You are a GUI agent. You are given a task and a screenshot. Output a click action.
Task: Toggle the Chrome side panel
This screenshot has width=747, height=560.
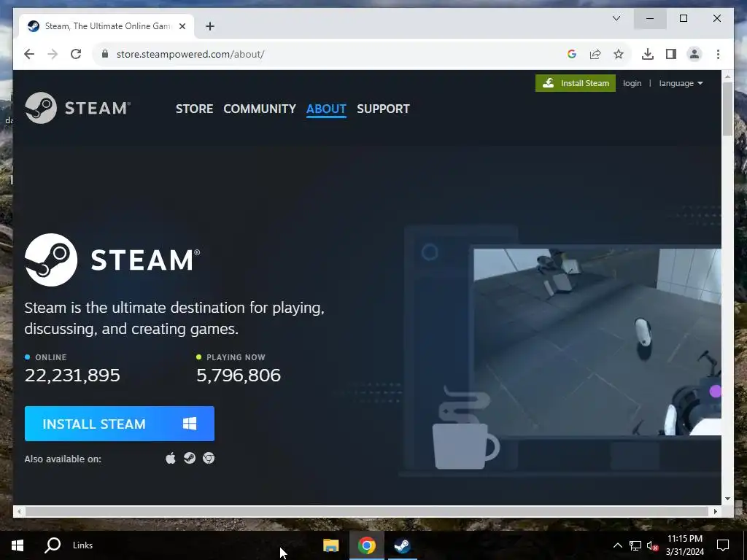point(671,54)
